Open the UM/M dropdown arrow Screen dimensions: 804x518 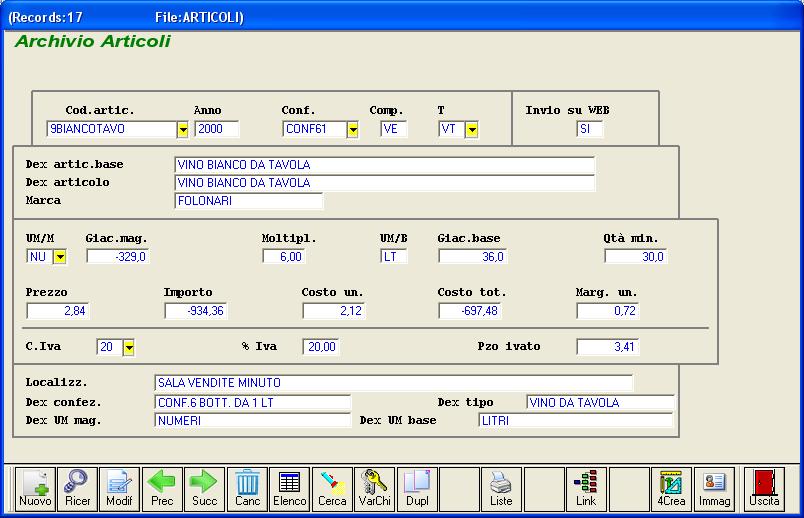coord(59,257)
